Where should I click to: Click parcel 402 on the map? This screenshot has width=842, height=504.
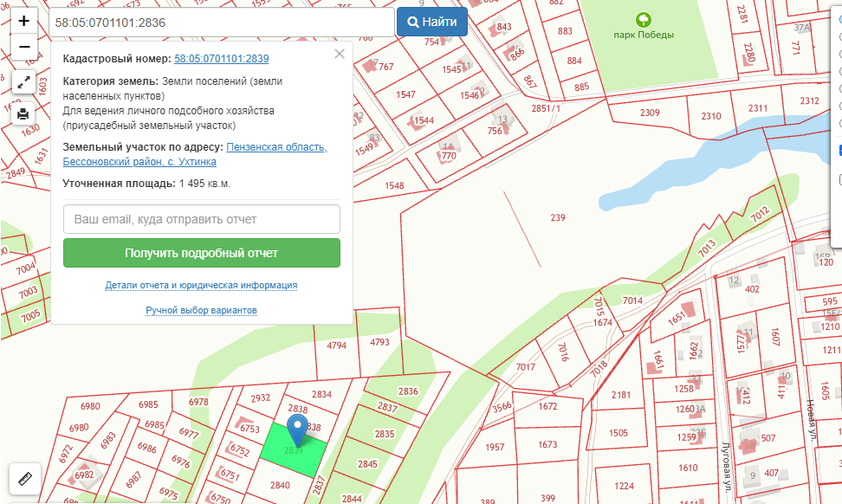tap(752, 288)
